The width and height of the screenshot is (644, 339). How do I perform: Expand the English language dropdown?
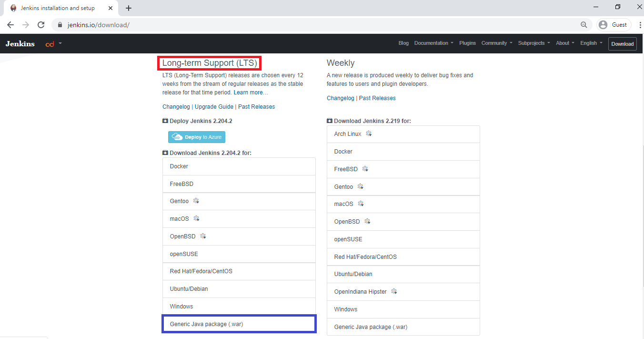[x=591, y=43]
